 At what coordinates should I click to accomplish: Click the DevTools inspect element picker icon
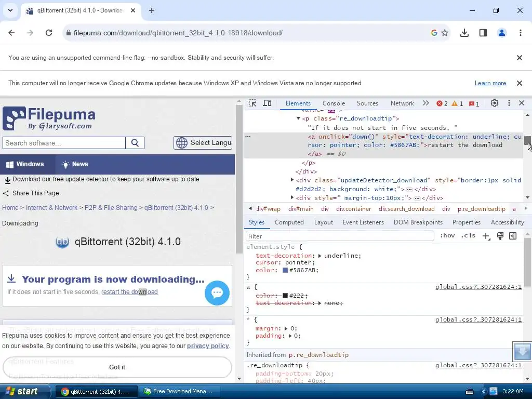click(x=252, y=103)
